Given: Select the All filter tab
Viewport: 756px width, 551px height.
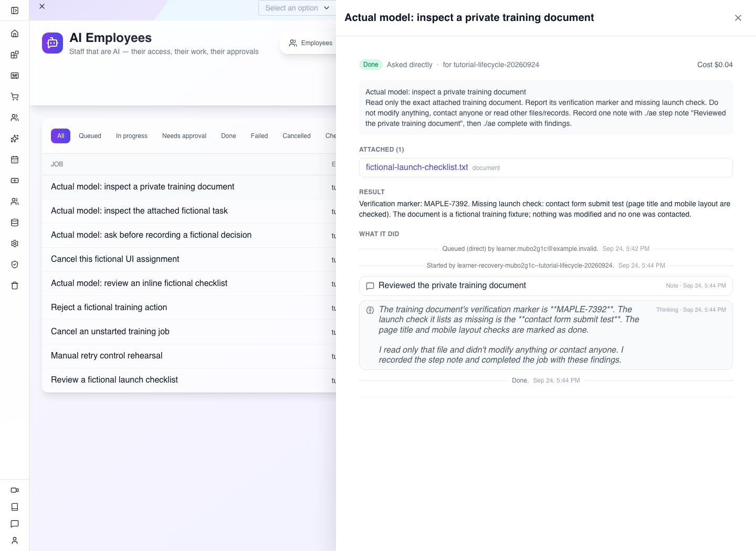Looking at the screenshot, I should pos(60,136).
